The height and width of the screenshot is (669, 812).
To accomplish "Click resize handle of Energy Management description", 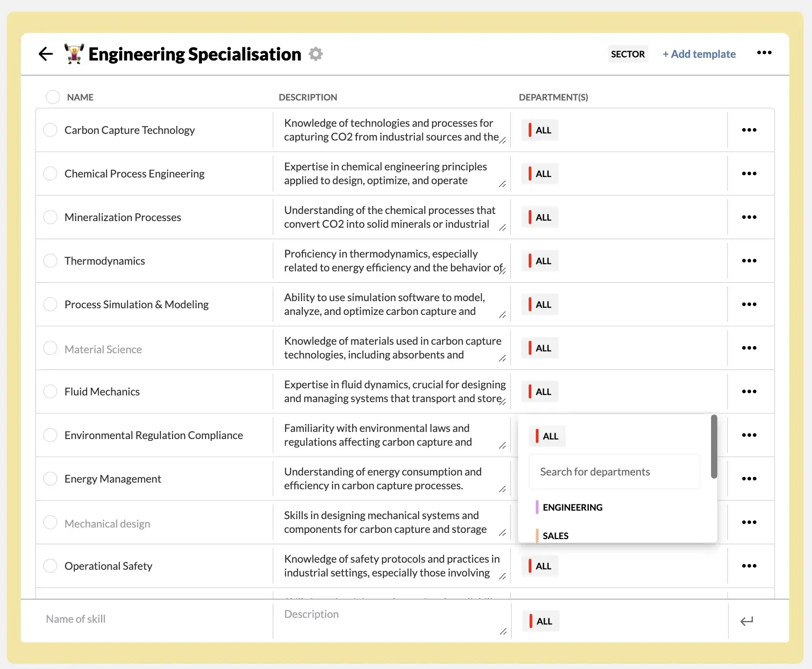I will tap(502, 489).
